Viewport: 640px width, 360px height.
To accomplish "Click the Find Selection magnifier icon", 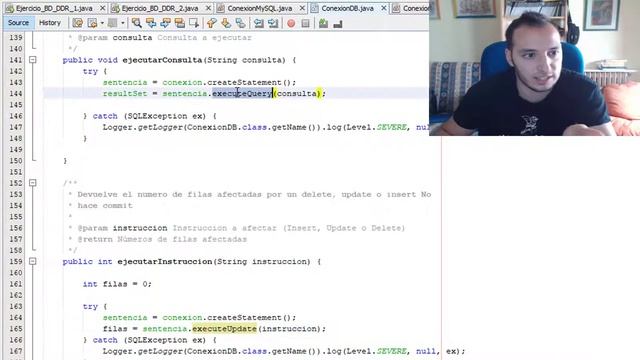I will (x=136, y=23).
